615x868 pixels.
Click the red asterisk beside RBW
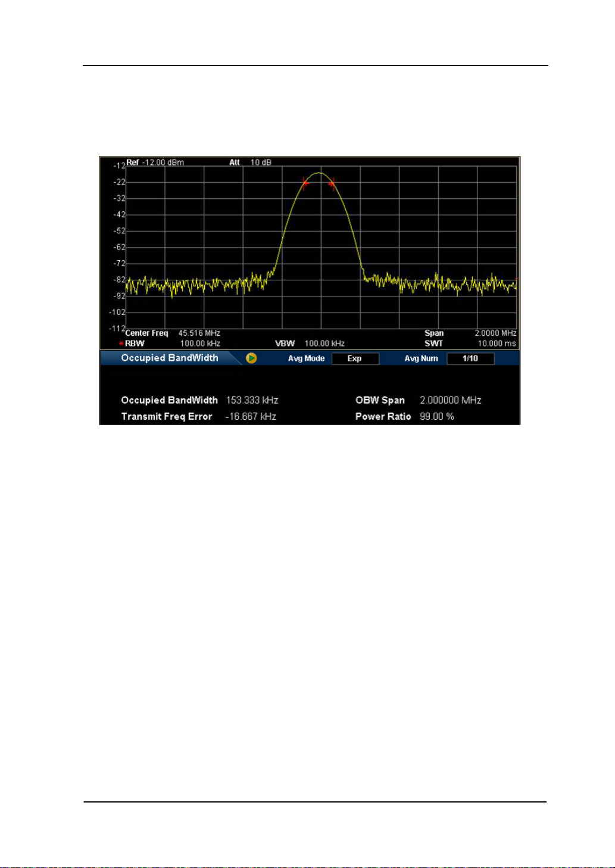[x=121, y=344]
